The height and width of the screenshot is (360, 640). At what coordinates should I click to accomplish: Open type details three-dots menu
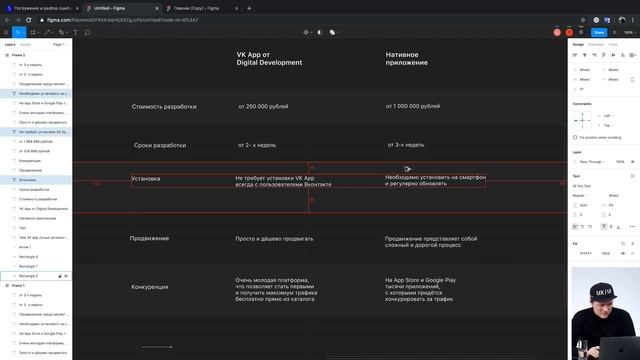click(632, 227)
